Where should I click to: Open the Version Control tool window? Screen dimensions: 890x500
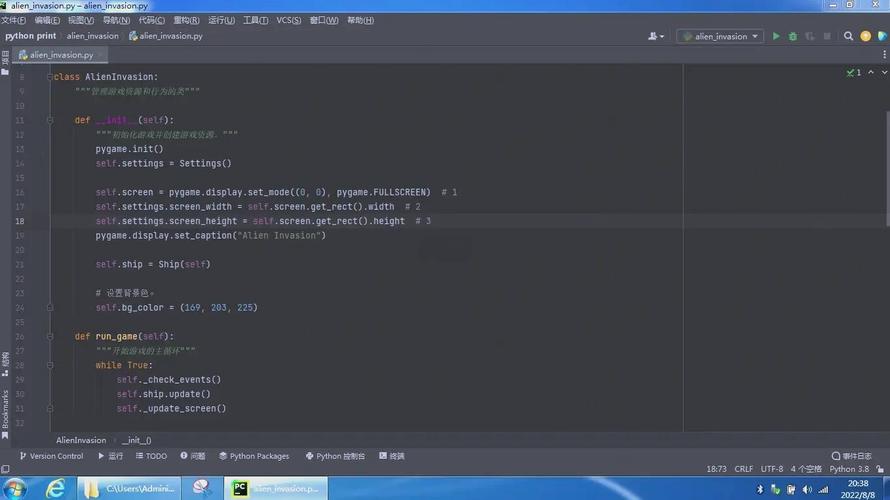click(x=52, y=456)
